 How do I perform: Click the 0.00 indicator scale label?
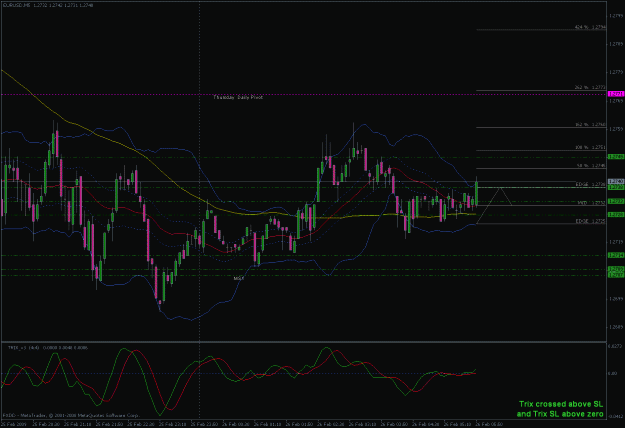point(613,374)
